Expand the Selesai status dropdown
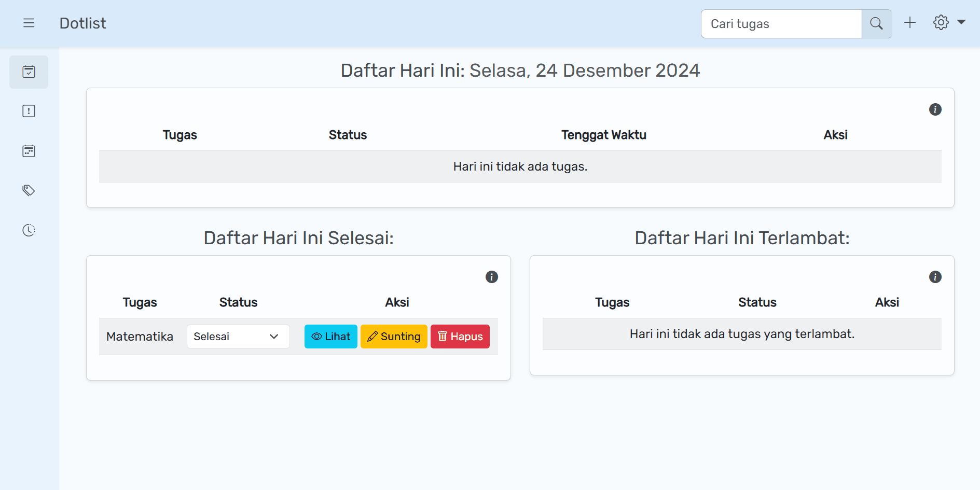This screenshot has height=490, width=980. [238, 337]
